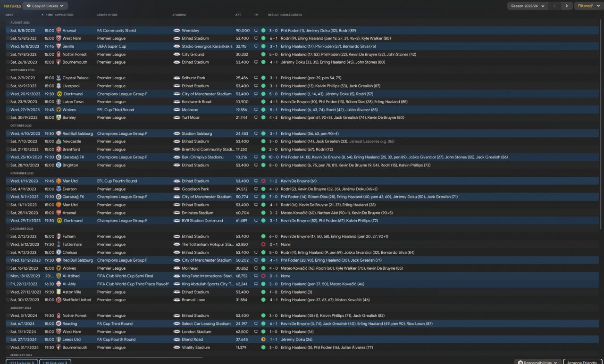Tick the circle beside Sat, 7/10/2023
This screenshot has width=604, height=364.
[8, 141]
